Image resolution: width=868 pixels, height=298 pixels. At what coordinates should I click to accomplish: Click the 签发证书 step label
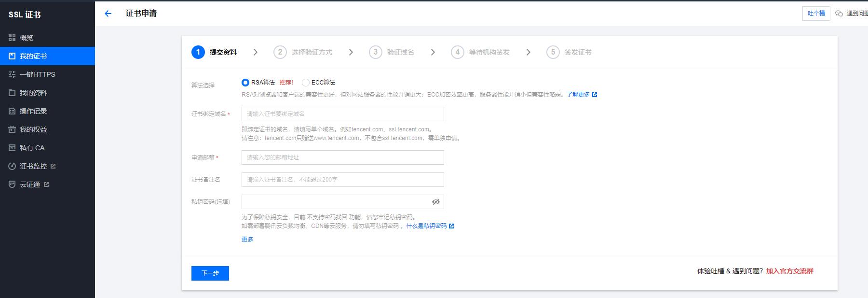click(578, 52)
